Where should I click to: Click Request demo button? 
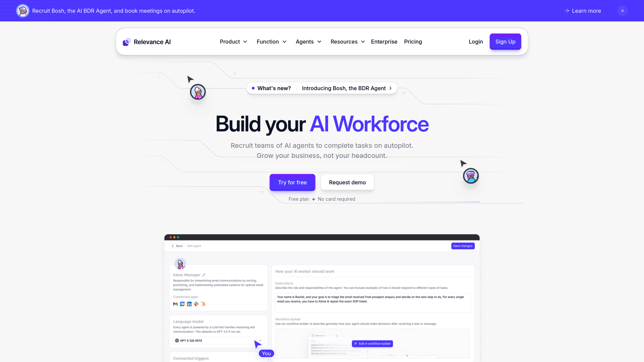pyautogui.click(x=347, y=182)
